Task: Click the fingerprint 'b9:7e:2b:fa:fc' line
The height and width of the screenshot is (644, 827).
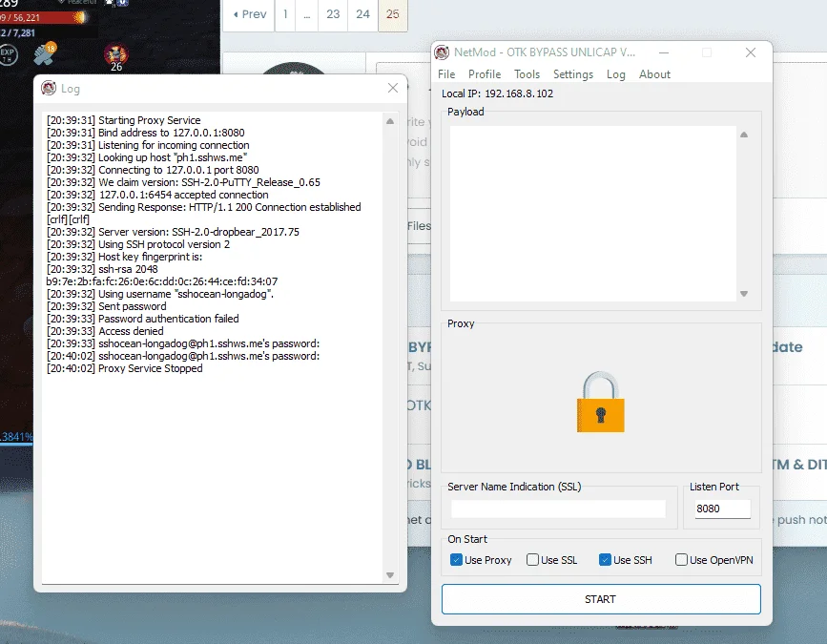Action: tap(162, 281)
